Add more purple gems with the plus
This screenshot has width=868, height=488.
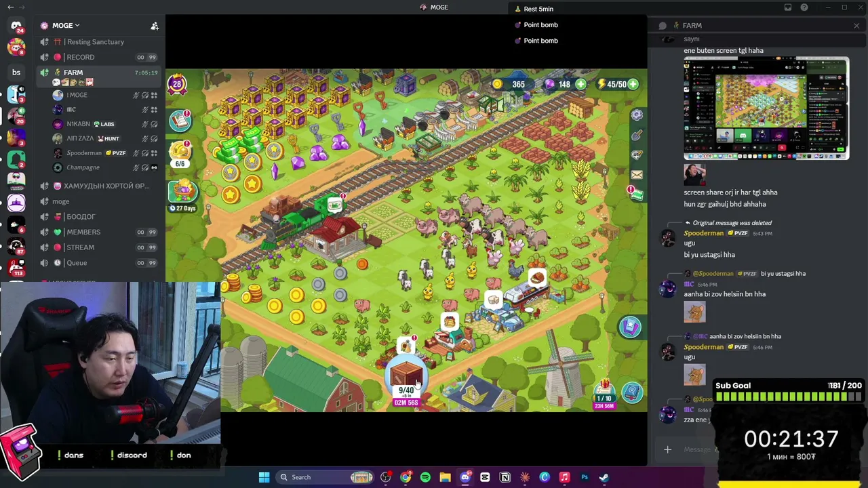580,85
